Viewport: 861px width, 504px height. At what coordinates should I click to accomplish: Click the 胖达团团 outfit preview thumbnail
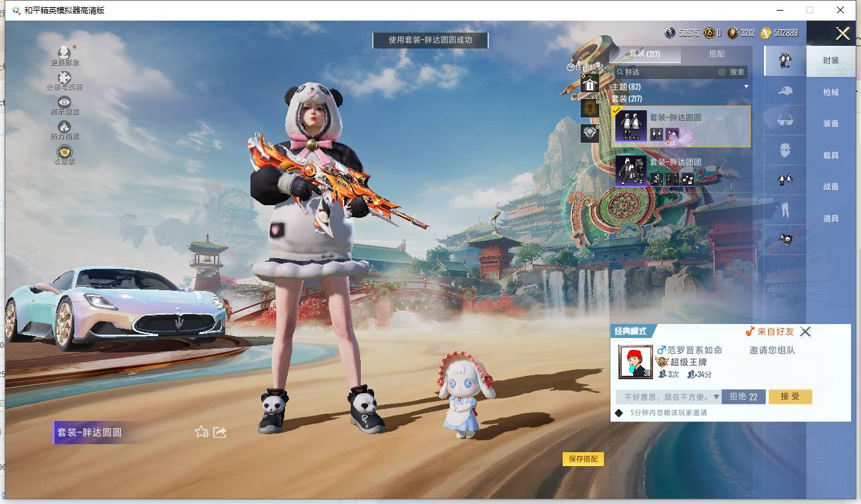point(631,171)
